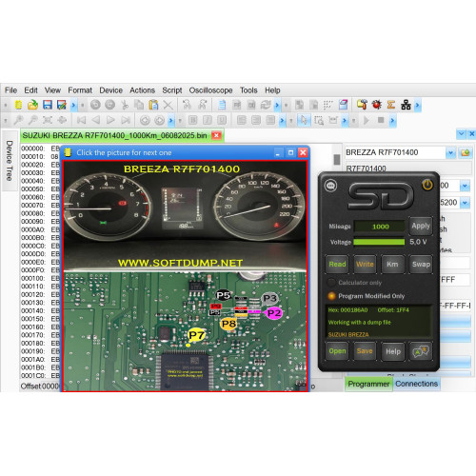Click the language translate icon button
476x476 pixels.
[x=421, y=351]
